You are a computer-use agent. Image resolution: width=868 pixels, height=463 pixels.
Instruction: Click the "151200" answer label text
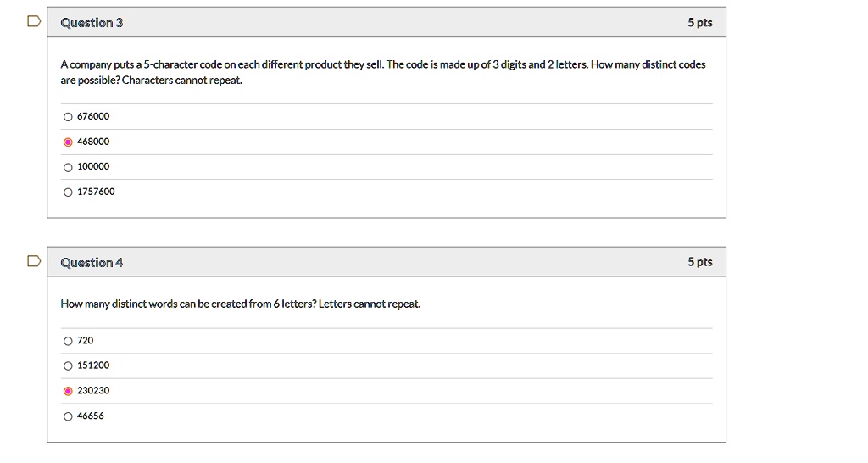click(93, 365)
